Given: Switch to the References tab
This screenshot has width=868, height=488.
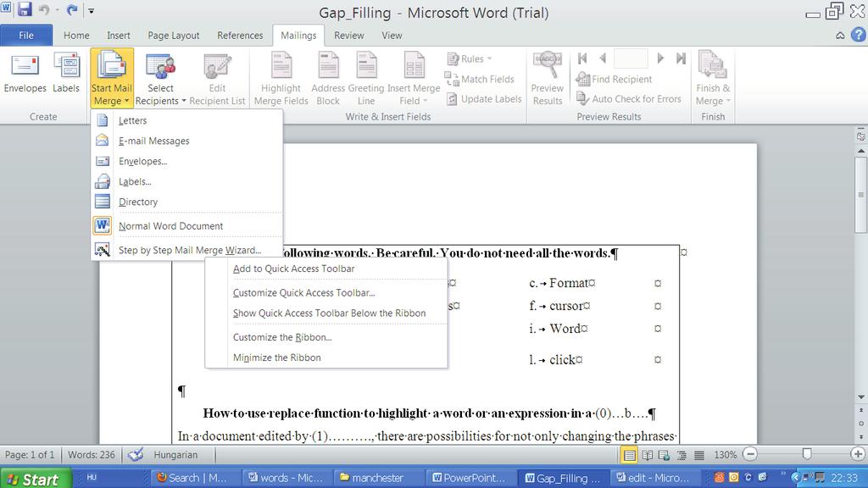Looking at the screenshot, I should click(x=240, y=36).
